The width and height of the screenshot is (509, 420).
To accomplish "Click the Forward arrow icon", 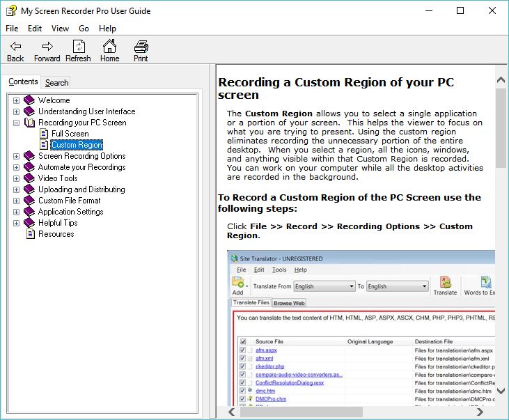I will click(x=47, y=47).
